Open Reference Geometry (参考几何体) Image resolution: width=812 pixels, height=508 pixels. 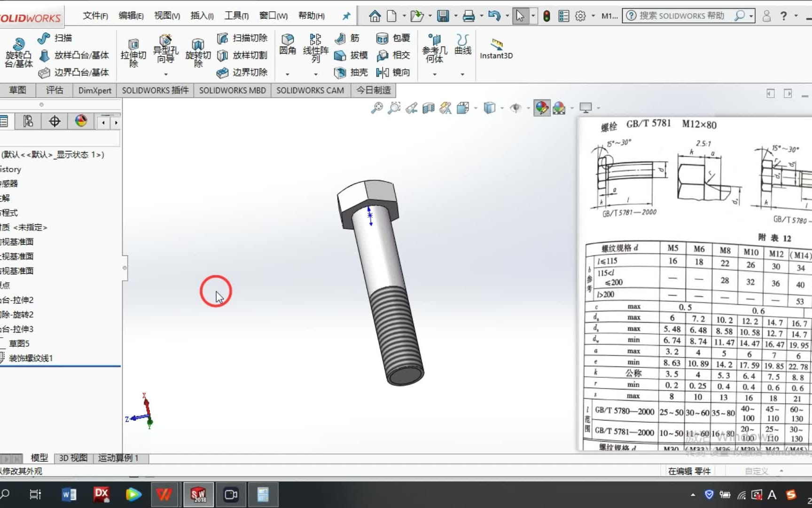click(434, 48)
